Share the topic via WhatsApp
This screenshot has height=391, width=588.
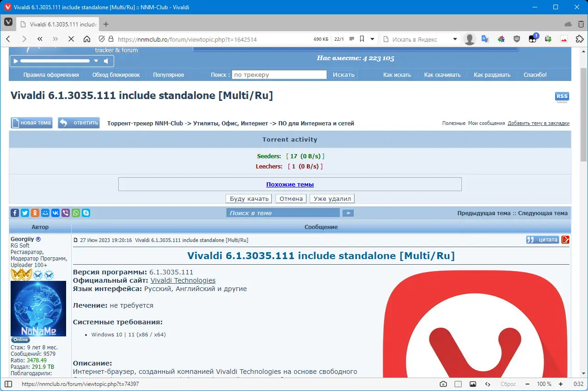76,213
